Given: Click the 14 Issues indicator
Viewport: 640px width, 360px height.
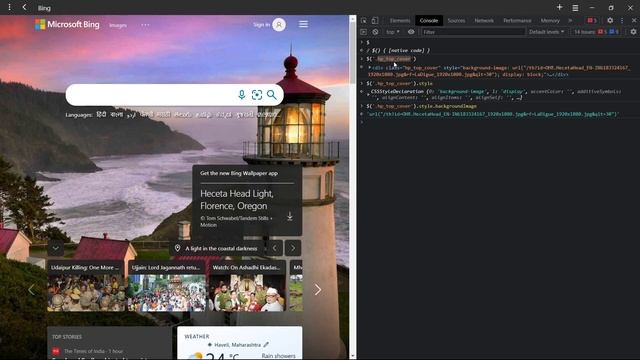Looking at the screenshot, I should pos(596,32).
